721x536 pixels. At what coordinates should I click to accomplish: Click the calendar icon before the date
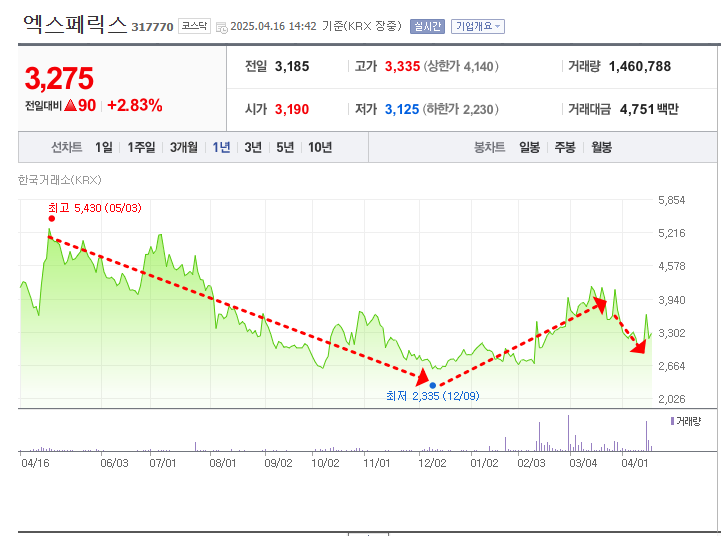point(222,28)
